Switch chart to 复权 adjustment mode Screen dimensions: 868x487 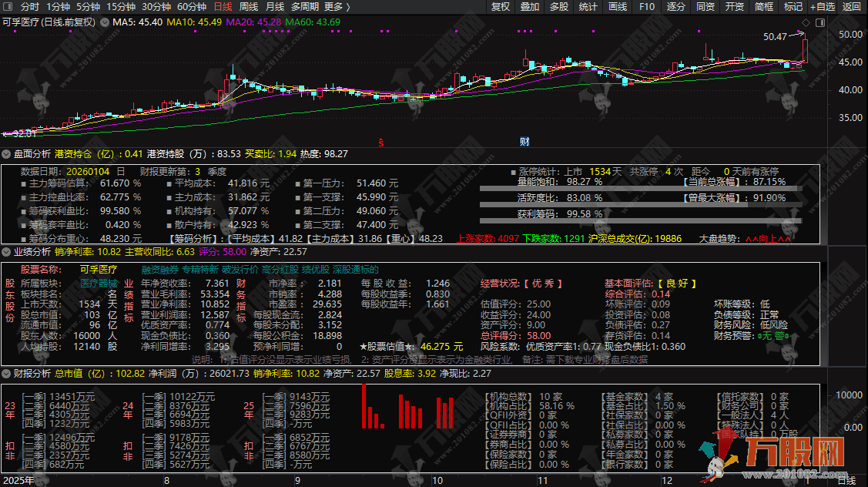coord(500,7)
